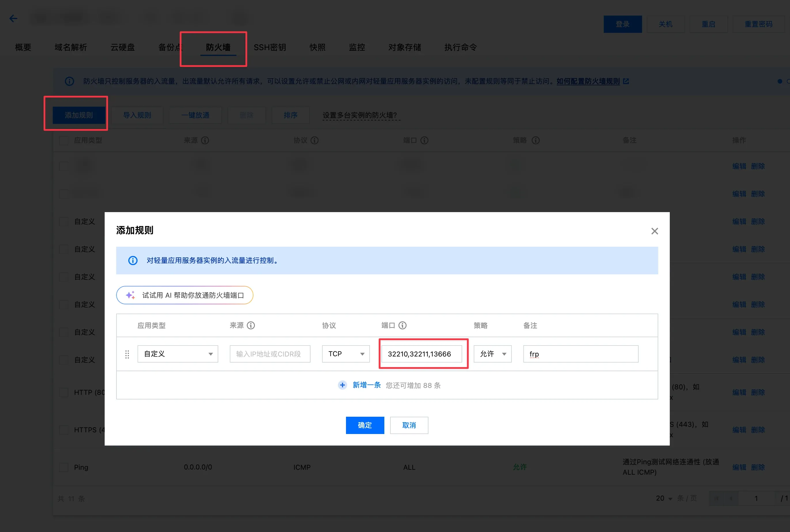Open the 自定义 application type dropdown
Screen dimensions: 790x532
(x=178, y=354)
